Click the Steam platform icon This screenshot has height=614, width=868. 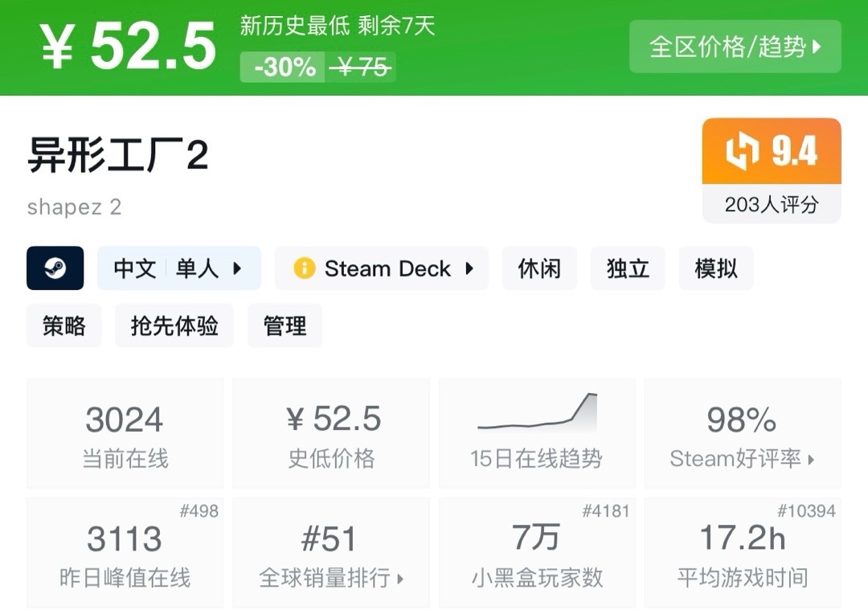pos(55,268)
